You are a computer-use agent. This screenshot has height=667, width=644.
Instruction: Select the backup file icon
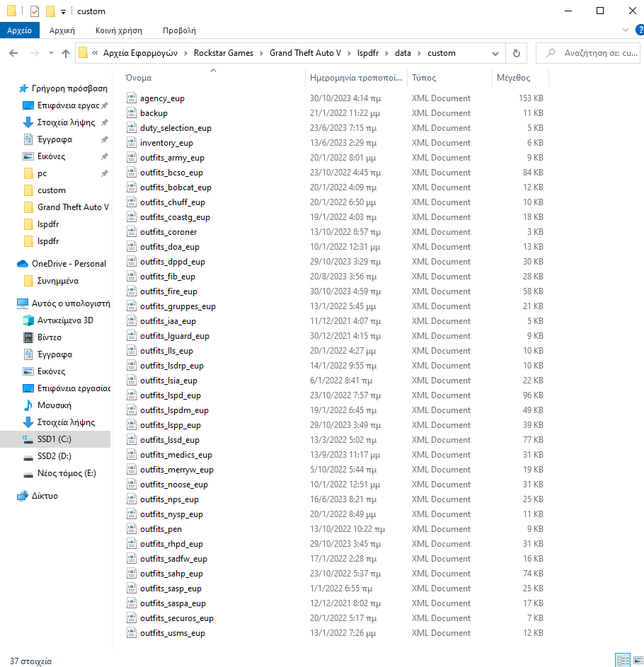point(132,112)
